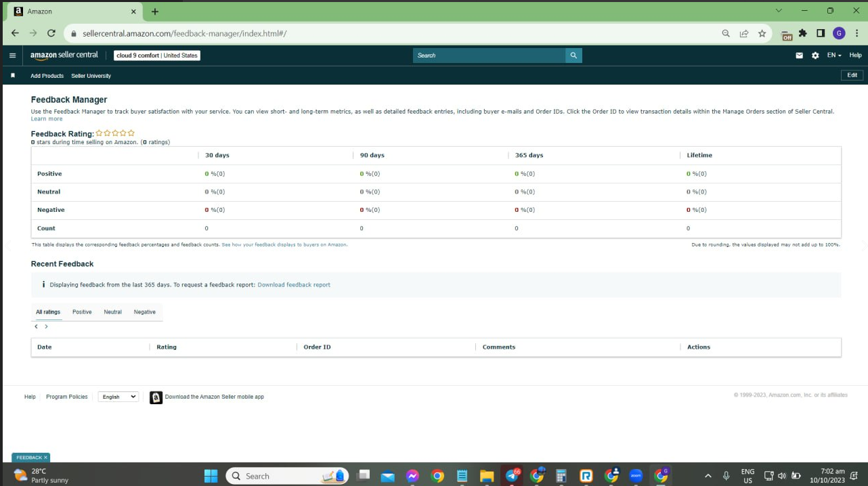This screenshot has width=868, height=486.
Task: Open the EN language dropdown in header
Action: [834, 56]
